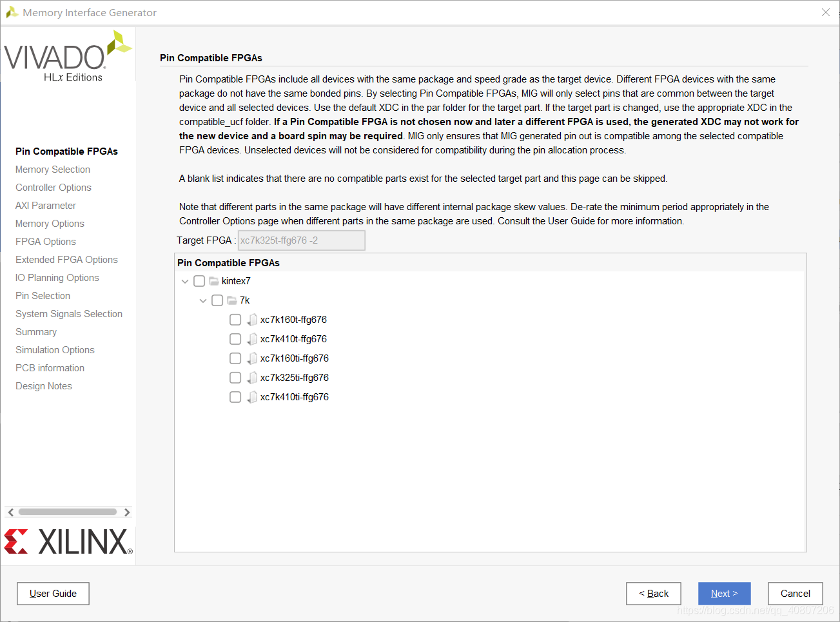
Task: Open System Signals Selection step
Action: (69, 314)
